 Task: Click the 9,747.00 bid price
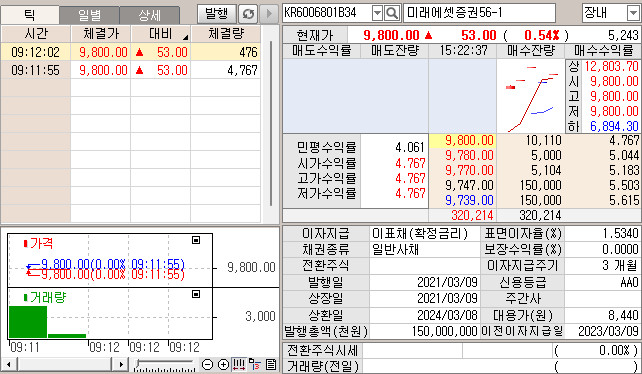pyautogui.click(x=469, y=186)
